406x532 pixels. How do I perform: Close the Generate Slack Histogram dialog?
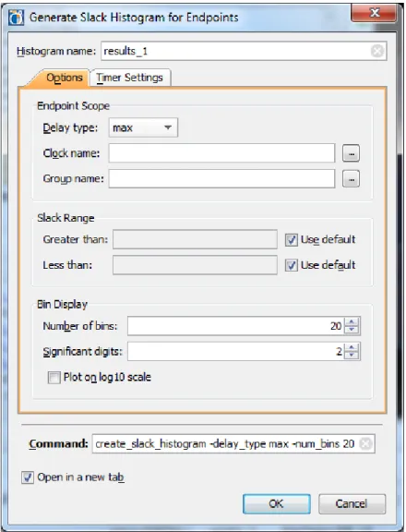[x=374, y=14]
